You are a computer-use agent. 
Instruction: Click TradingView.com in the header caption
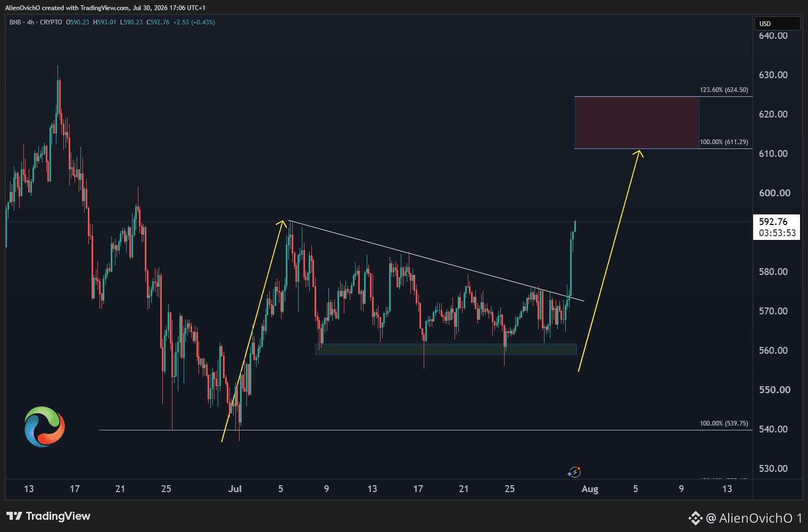click(105, 8)
